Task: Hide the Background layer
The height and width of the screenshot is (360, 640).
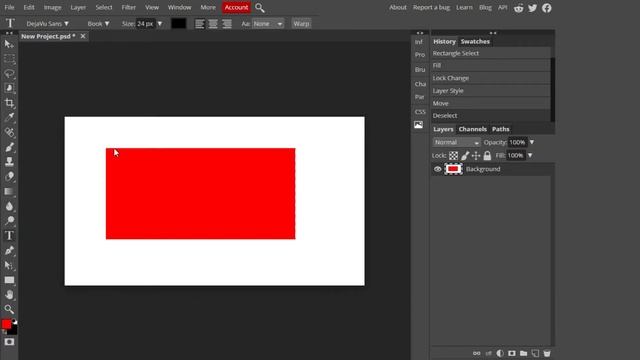Action: (438, 169)
